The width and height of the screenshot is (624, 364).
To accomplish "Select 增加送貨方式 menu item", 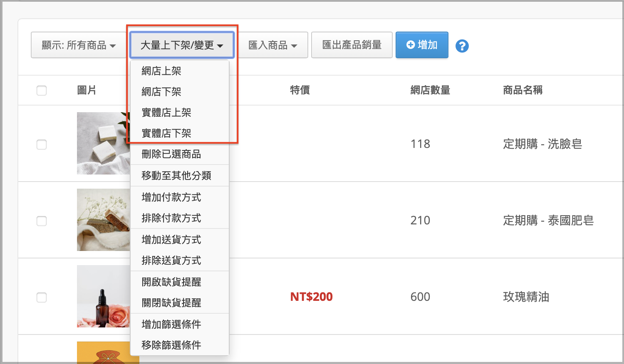I will (180, 240).
